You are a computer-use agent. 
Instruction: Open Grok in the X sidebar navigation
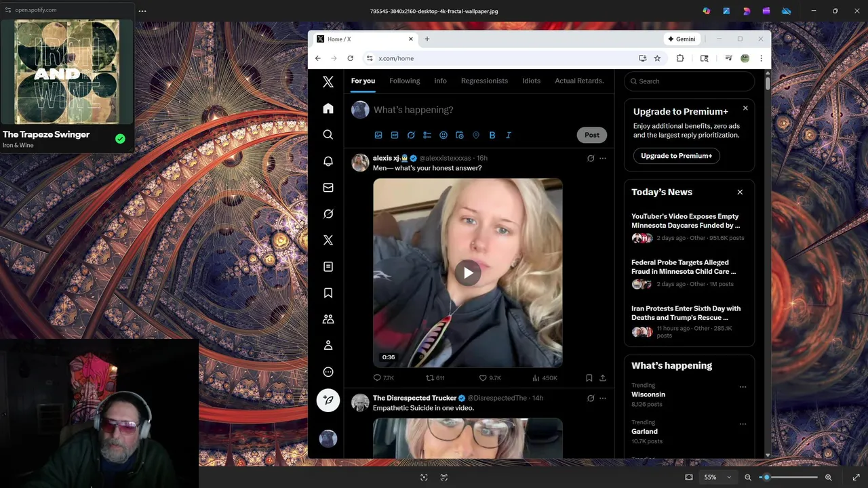click(328, 214)
